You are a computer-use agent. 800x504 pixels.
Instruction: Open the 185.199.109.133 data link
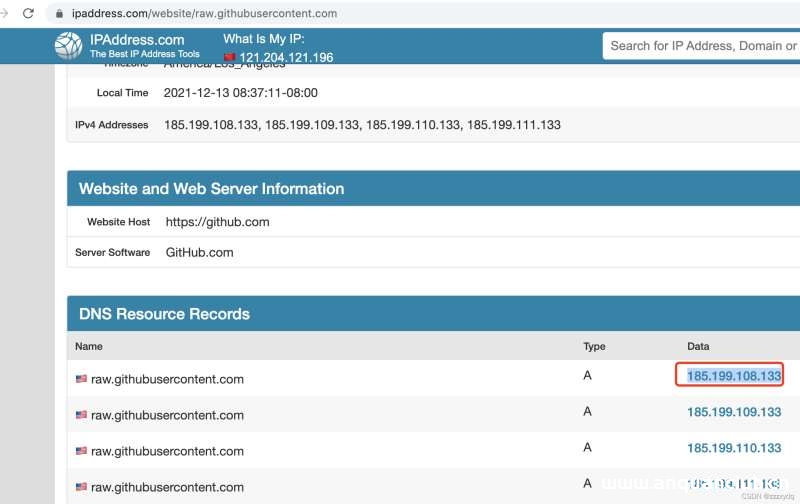[733, 412]
